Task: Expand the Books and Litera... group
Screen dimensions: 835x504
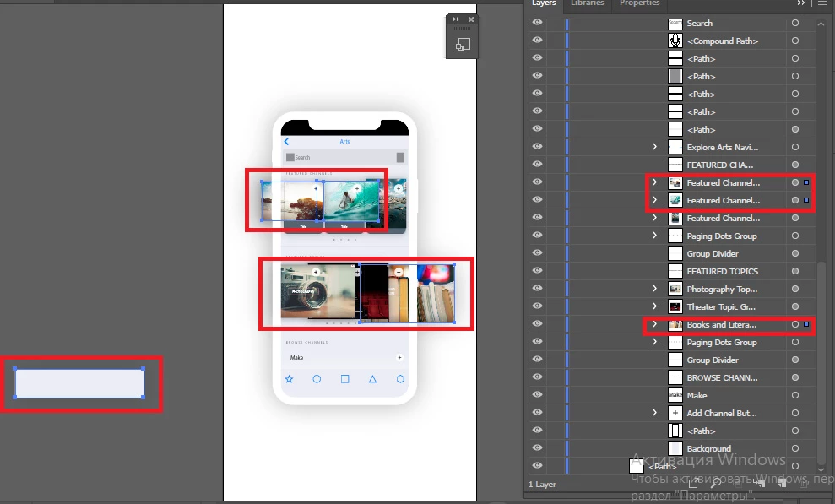Action: 654,323
